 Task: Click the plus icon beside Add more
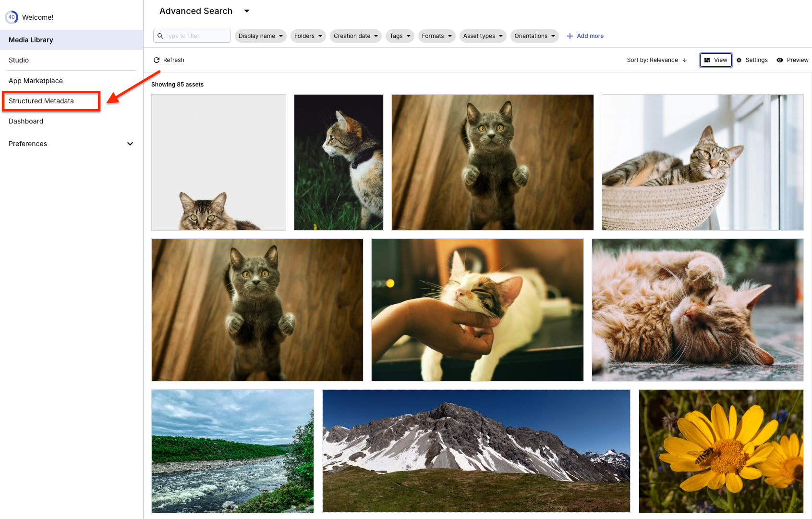pos(570,36)
